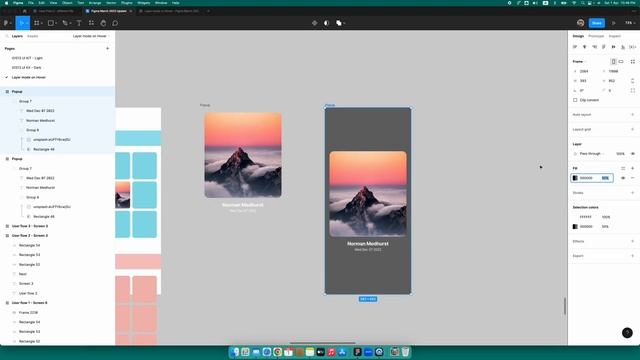Select the Hand tool
640x360 pixels.
pyautogui.click(x=103, y=23)
